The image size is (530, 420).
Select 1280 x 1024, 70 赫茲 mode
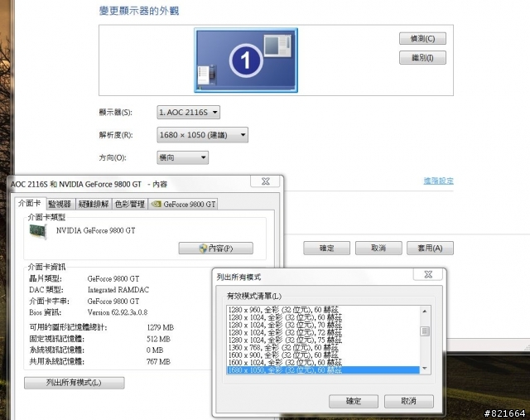click(x=323, y=325)
